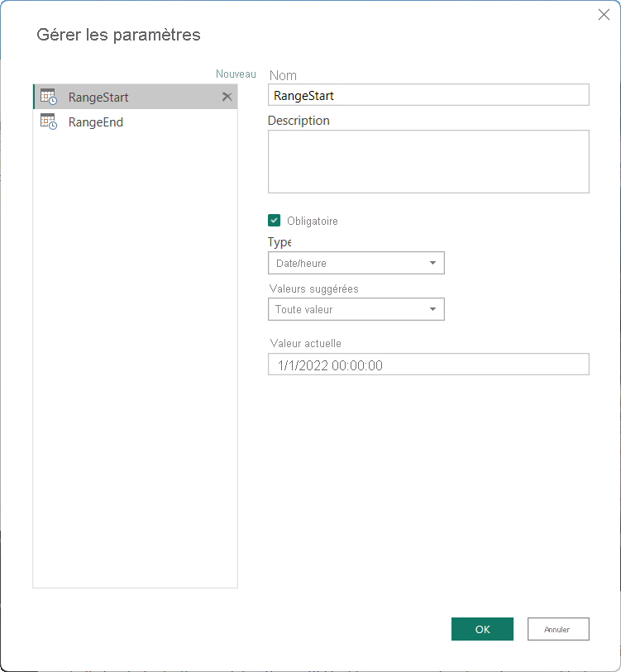This screenshot has width=621, height=672.
Task: Click the Obligatoire label text
Action: (x=313, y=222)
